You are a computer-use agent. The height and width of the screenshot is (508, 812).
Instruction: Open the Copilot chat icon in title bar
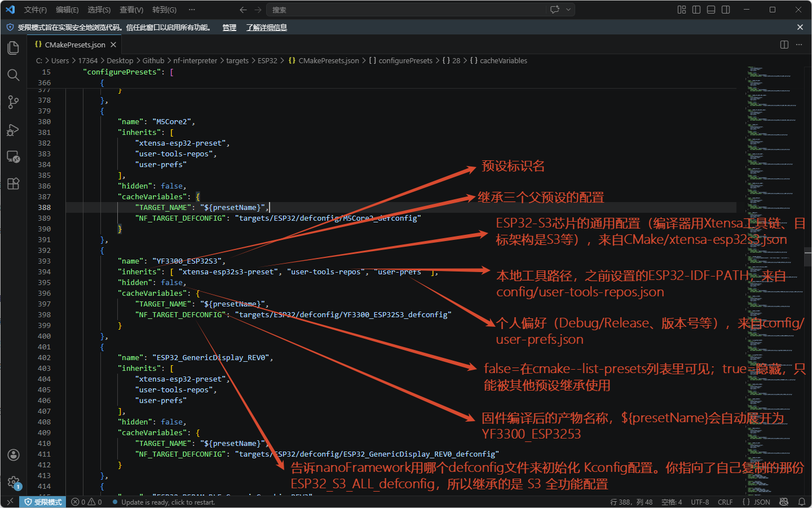pyautogui.click(x=555, y=10)
